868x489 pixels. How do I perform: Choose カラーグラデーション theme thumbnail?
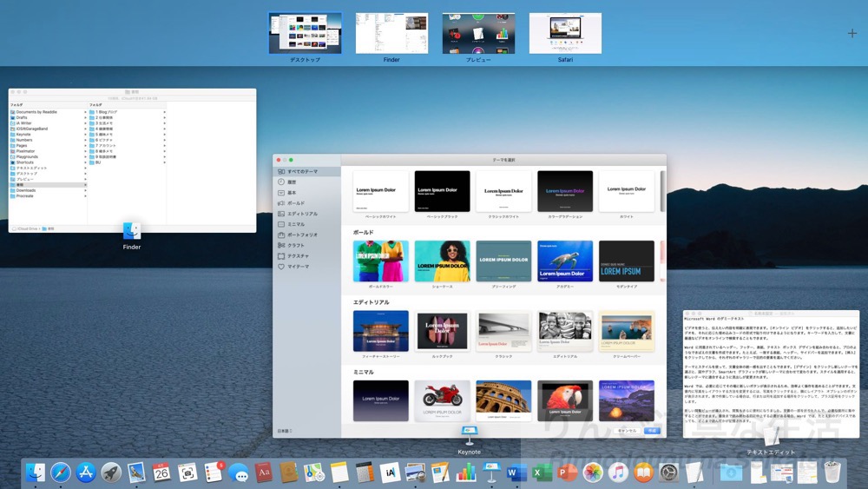click(565, 192)
